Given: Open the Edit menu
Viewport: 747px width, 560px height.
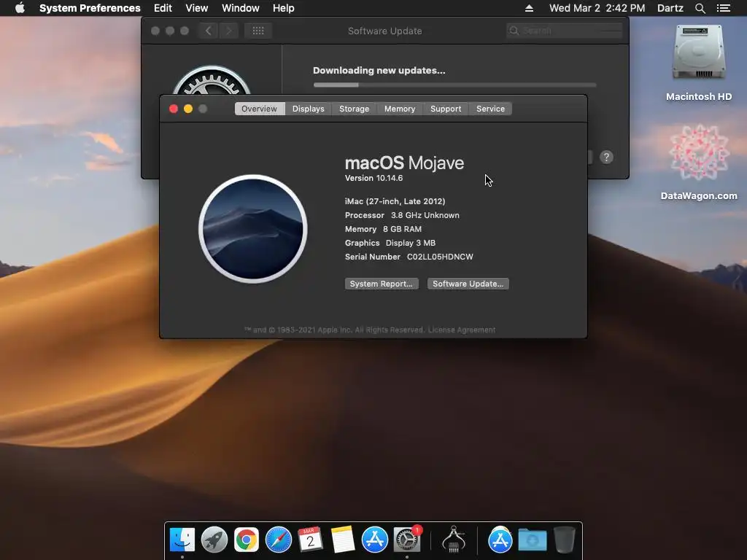Looking at the screenshot, I should pos(163,8).
